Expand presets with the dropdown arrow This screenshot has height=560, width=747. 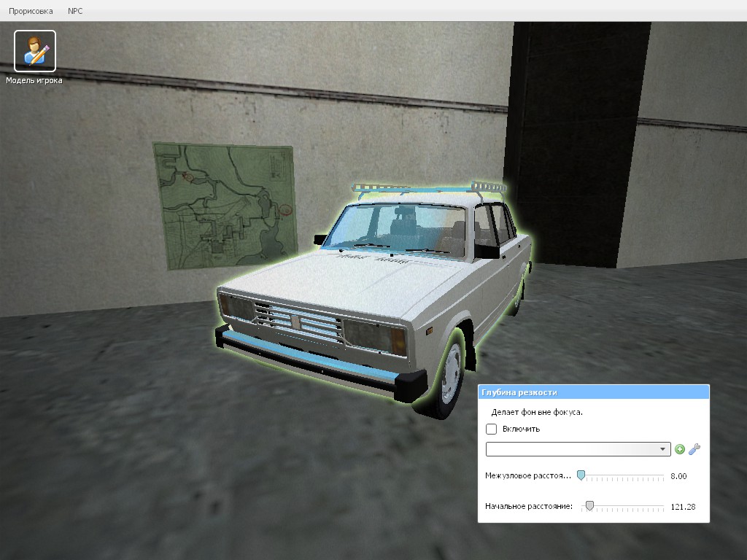pyautogui.click(x=662, y=449)
